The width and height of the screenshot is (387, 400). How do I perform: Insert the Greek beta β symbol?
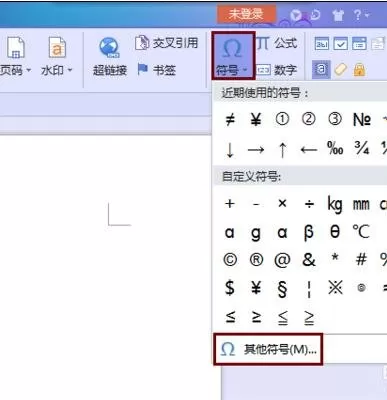click(x=309, y=233)
